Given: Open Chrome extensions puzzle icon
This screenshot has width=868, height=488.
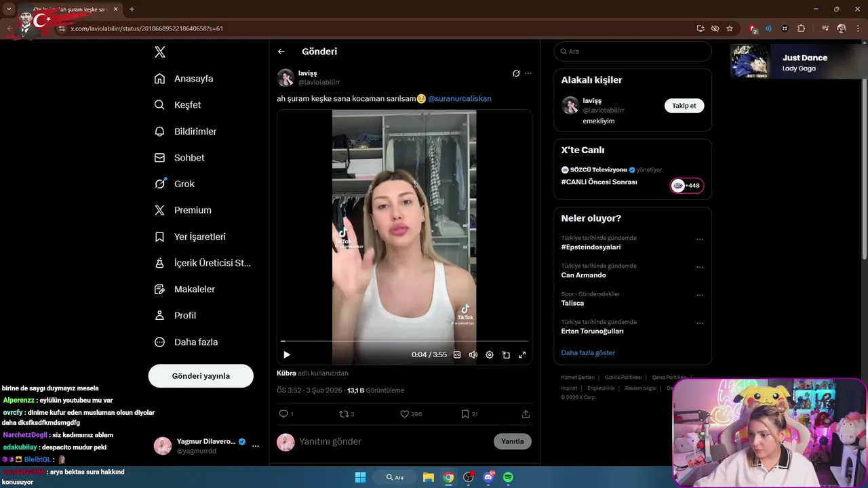Looking at the screenshot, I should (x=802, y=28).
